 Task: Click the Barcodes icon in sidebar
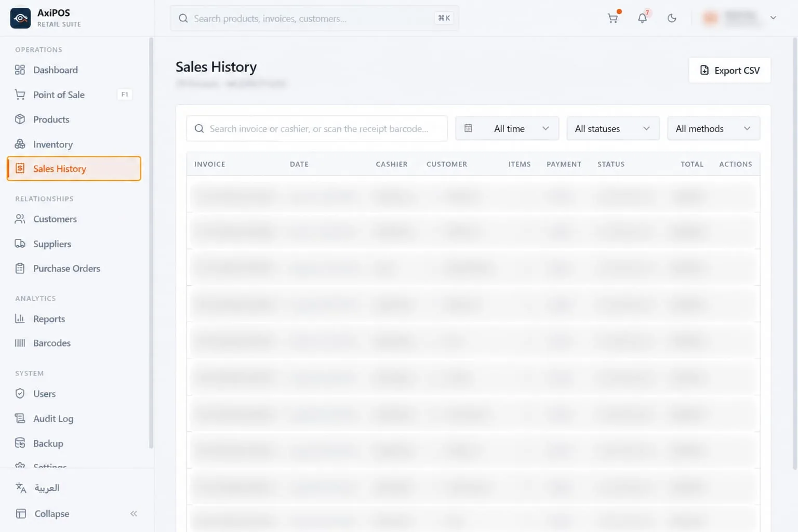point(20,343)
